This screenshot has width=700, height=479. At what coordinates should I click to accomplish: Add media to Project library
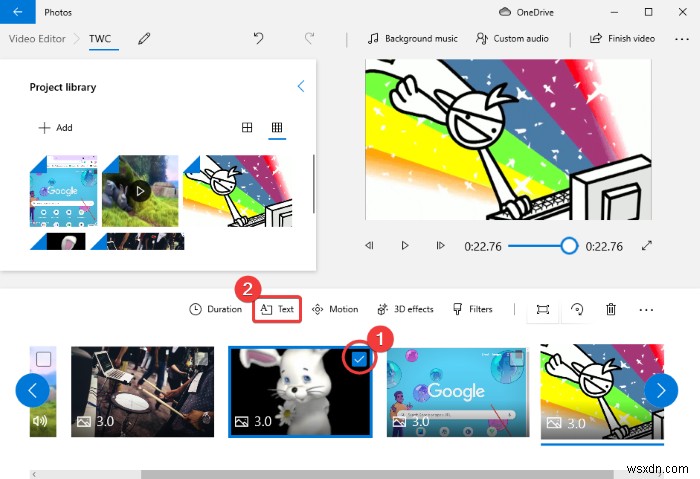[55, 128]
